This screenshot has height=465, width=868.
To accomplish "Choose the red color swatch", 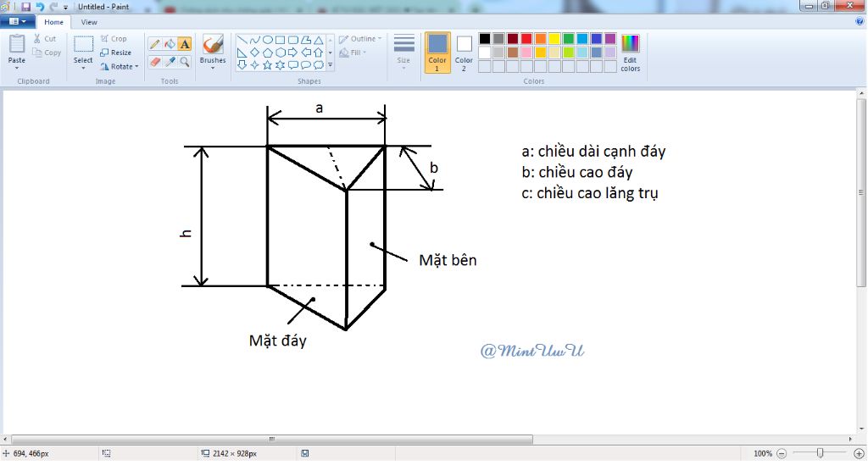I will (526, 39).
